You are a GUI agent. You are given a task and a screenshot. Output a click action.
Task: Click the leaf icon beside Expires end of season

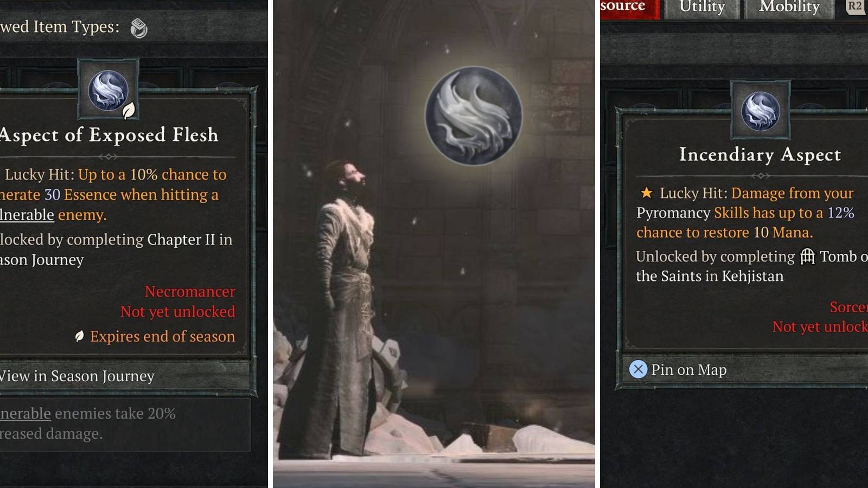pos(80,336)
